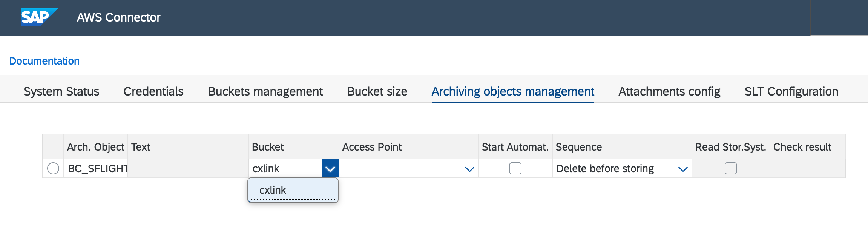Select the Archiving objects management tab
The image size is (868, 228).
coord(513,91)
